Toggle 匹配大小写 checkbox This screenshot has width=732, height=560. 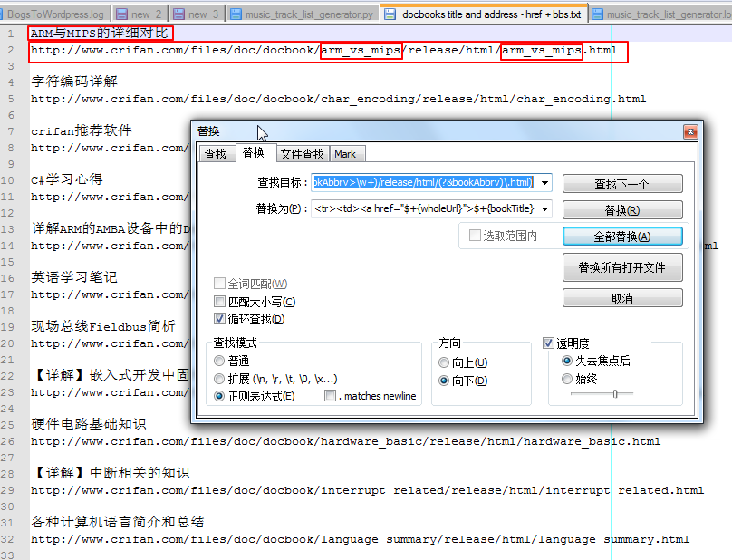[x=220, y=302]
